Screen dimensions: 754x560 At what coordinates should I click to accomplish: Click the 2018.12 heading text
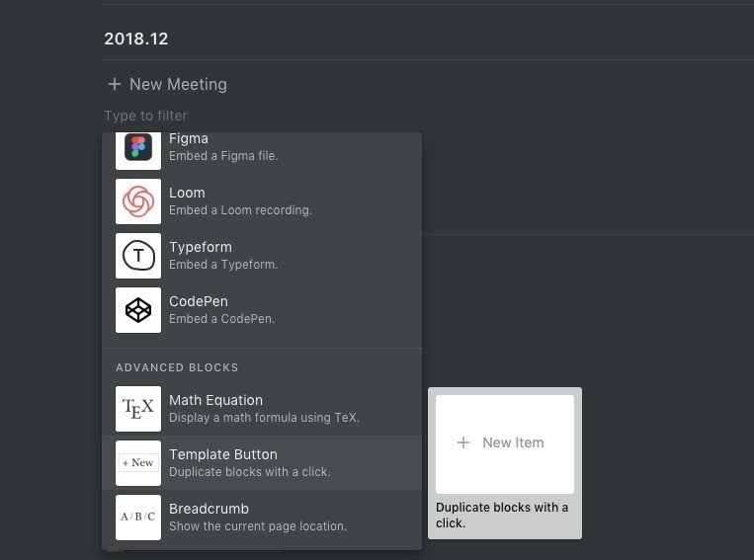point(136,39)
